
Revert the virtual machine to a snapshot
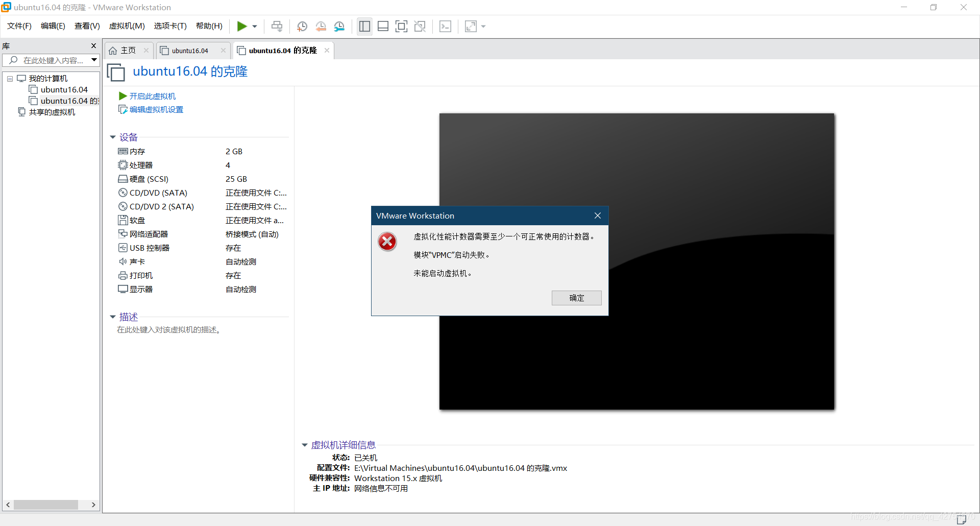321,26
